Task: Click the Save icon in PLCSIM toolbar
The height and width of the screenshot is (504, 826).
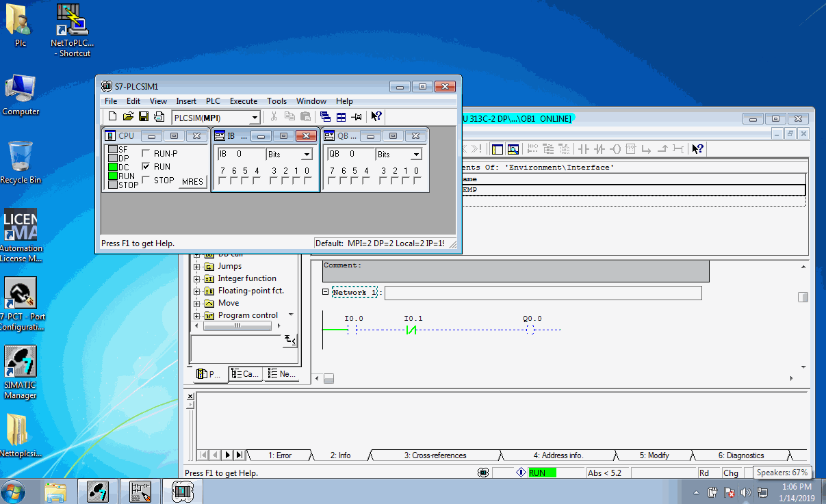Action: [144, 117]
